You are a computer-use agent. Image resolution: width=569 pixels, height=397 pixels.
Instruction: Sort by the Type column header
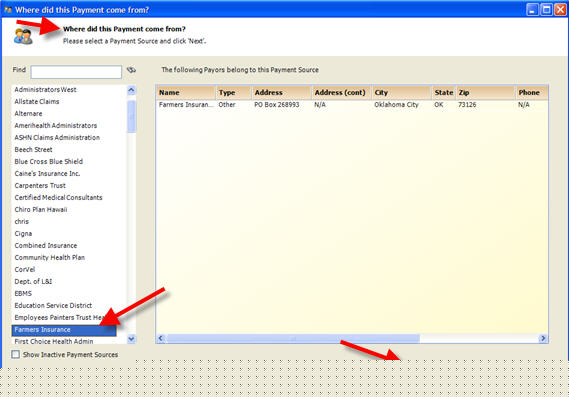click(x=233, y=93)
